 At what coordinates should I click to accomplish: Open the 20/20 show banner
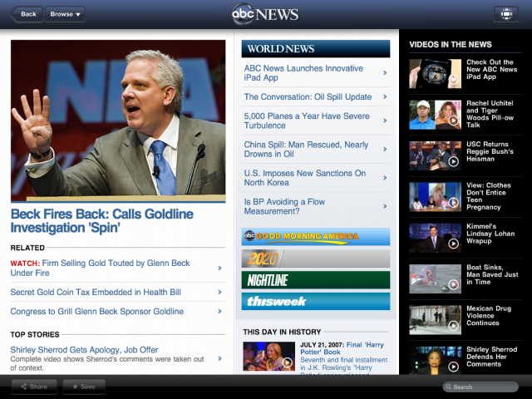(x=316, y=259)
